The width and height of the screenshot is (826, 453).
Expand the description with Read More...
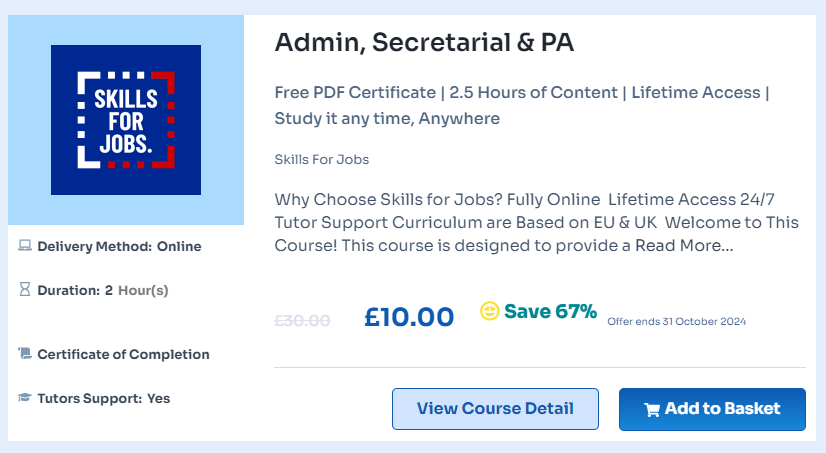[684, 245]
